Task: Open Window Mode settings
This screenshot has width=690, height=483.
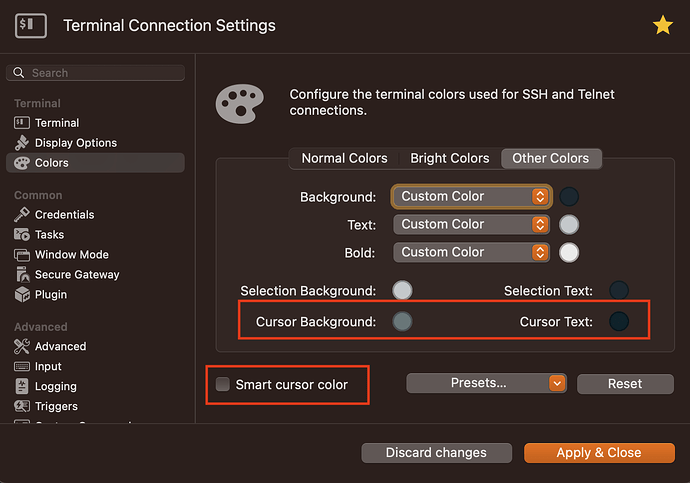Action: point(71,255)
